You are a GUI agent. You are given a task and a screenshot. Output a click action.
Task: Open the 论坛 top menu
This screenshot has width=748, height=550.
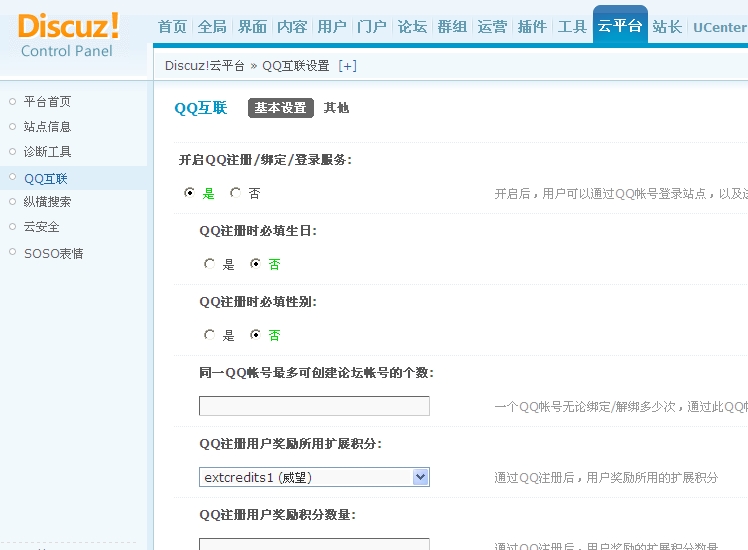(x=412, y=27)
